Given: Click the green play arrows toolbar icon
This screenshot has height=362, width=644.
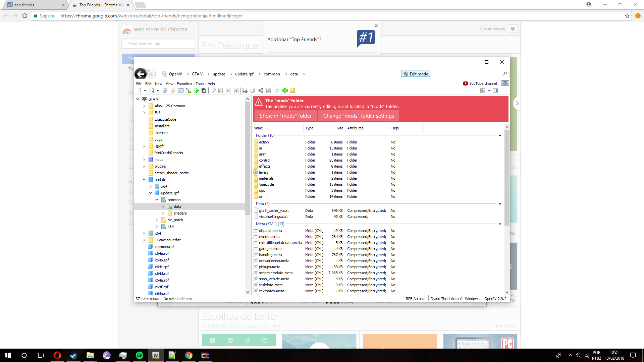Looking at the screenshot, I should coord(197,90).
